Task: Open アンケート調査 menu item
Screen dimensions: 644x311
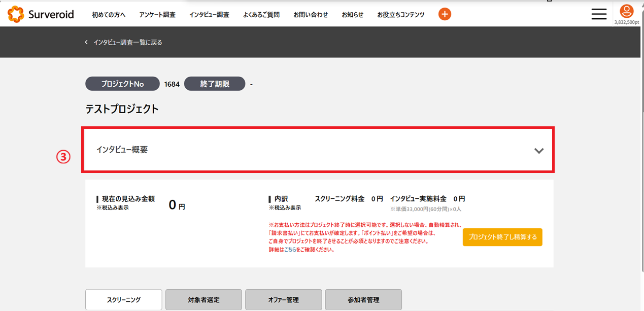Action: 157,15
